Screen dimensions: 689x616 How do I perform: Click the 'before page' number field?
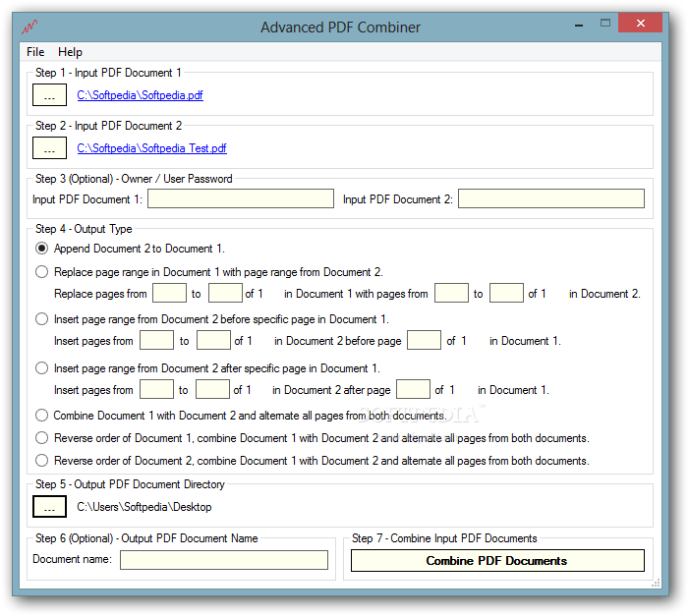[x=424, y=341]
